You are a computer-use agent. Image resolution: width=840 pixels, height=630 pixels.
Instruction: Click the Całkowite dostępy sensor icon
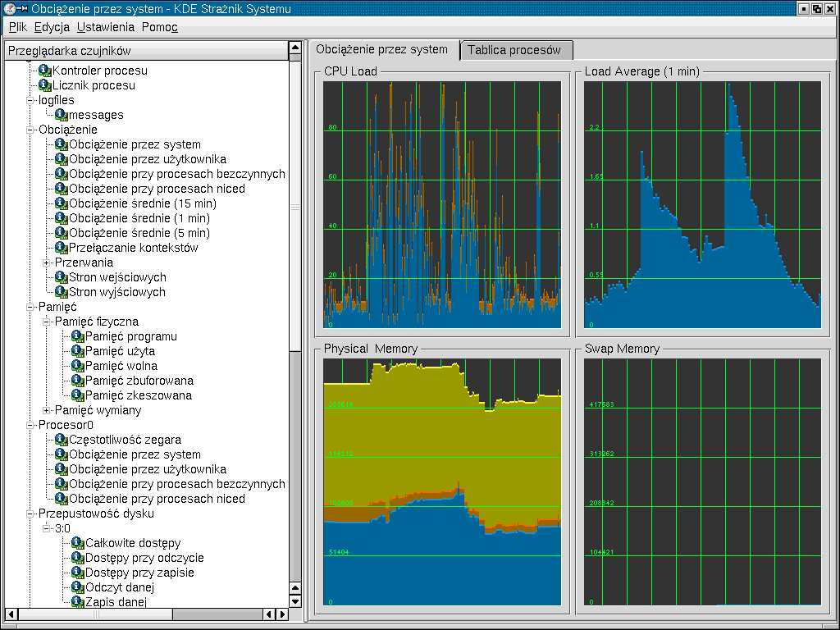[78, 543]
